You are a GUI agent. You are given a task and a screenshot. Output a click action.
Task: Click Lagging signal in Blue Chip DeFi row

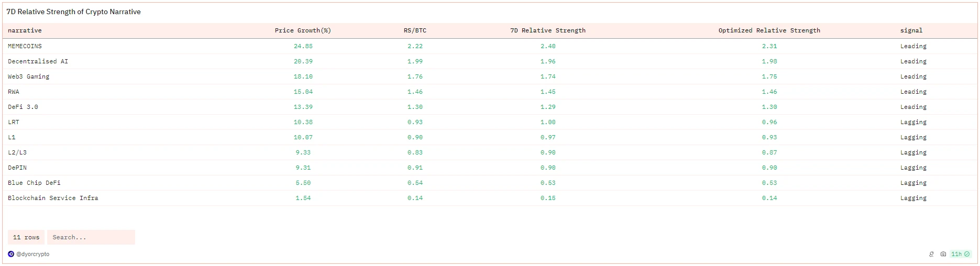coord(913,183)
